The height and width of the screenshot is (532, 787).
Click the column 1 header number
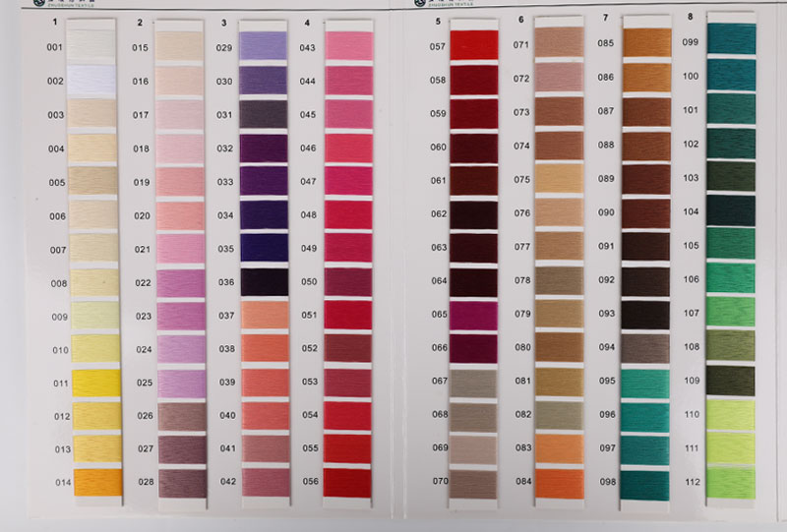55,22
